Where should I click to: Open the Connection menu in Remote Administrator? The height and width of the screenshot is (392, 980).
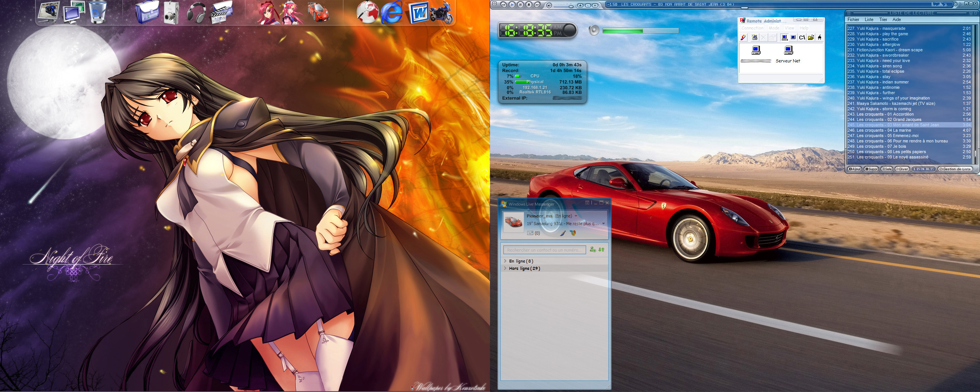pos(752,28)
